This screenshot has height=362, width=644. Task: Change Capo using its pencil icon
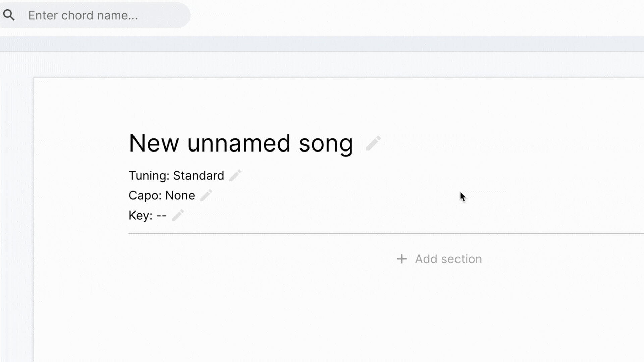click(206, 195)
